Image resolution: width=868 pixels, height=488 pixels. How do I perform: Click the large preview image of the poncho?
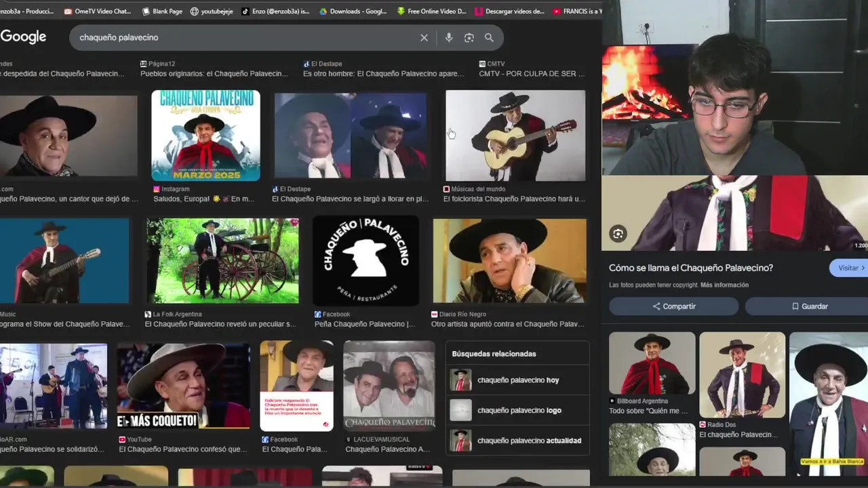tap(735, 213)
